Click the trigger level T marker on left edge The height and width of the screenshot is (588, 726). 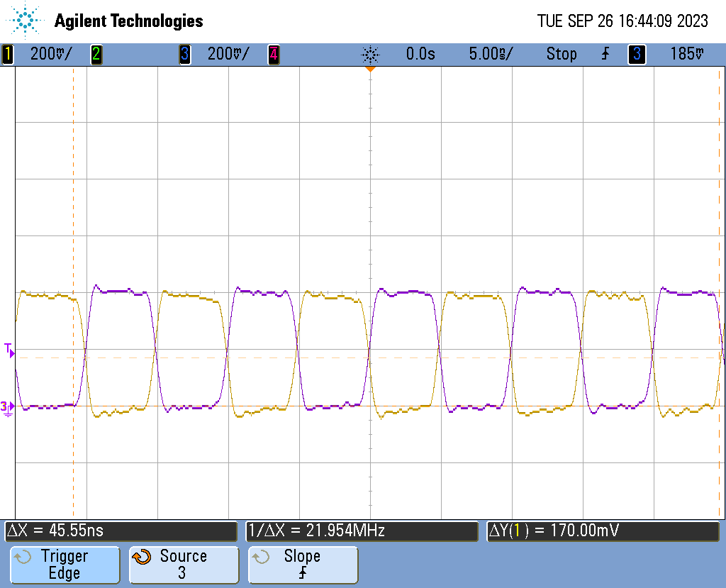coord(9,350)
